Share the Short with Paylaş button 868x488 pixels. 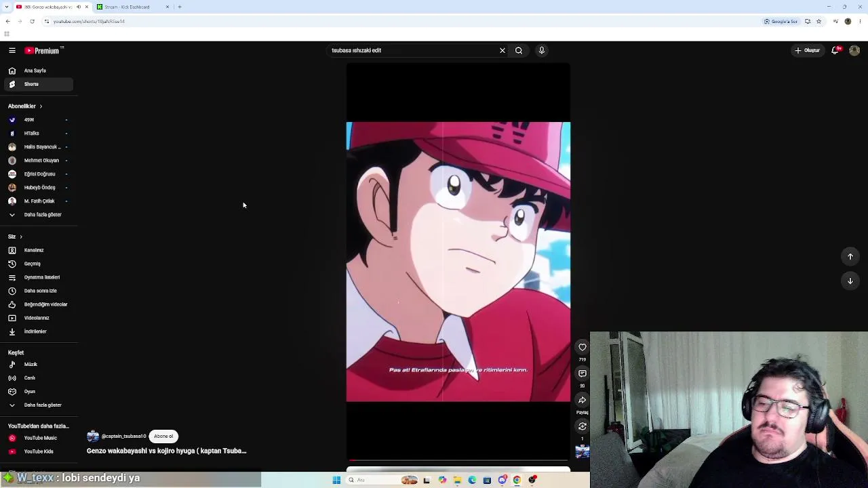583,400
